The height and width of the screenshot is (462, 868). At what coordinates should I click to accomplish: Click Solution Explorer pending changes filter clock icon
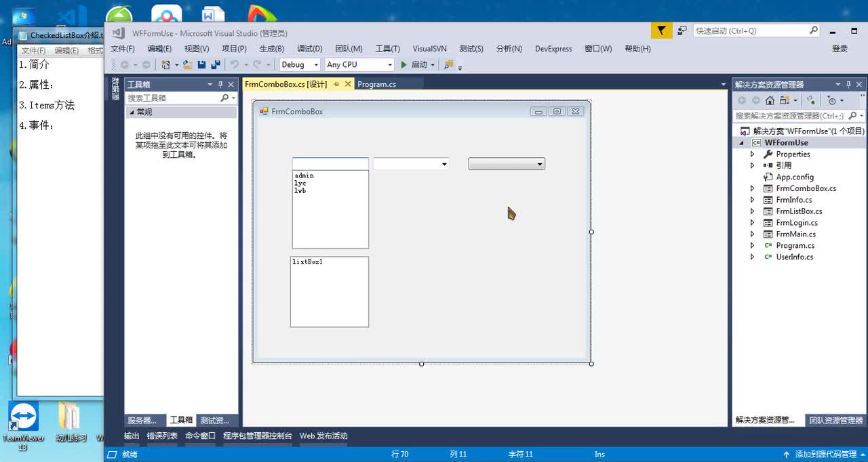[x=832, y=100]
